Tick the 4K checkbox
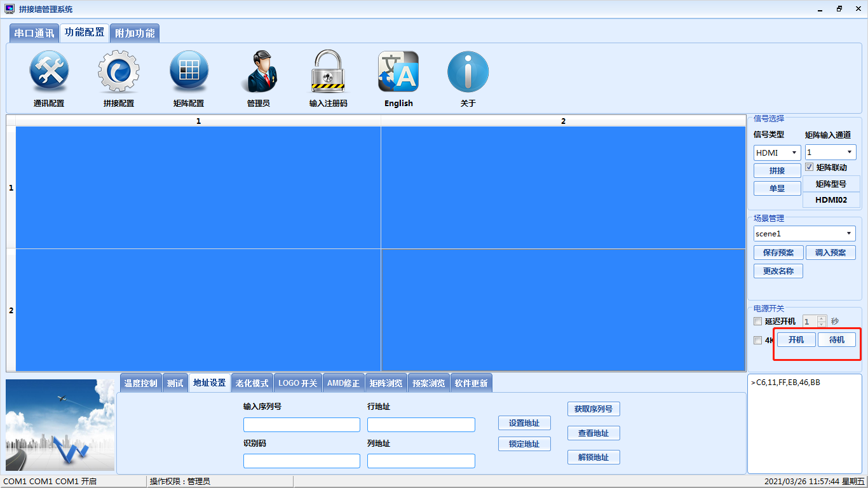The height and width of the screenshot is (488, 868). [x=757, y=341]
